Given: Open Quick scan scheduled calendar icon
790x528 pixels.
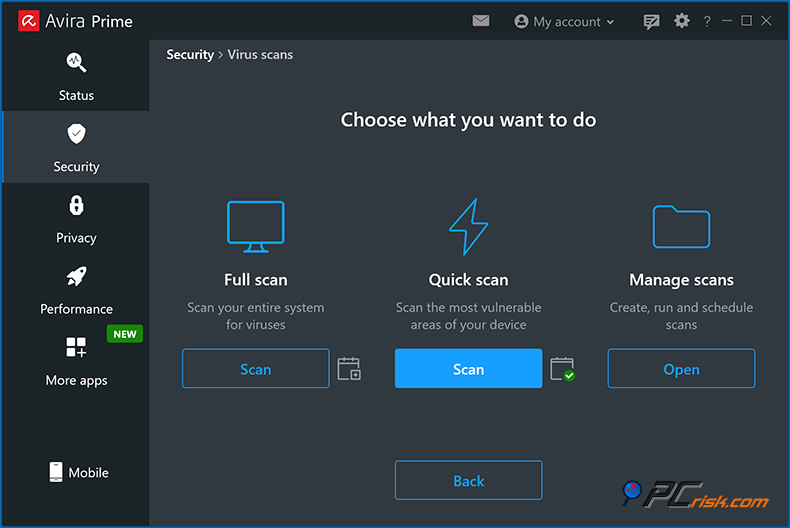Looking at the screenshot, I should pyautogui.click(x=563, y=369).
